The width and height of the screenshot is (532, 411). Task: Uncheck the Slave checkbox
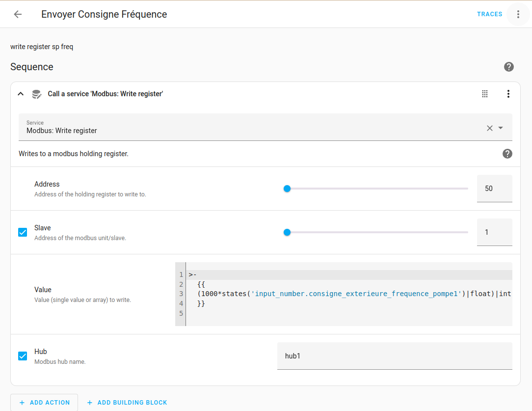pyautogui.click(x=23, y=232)
